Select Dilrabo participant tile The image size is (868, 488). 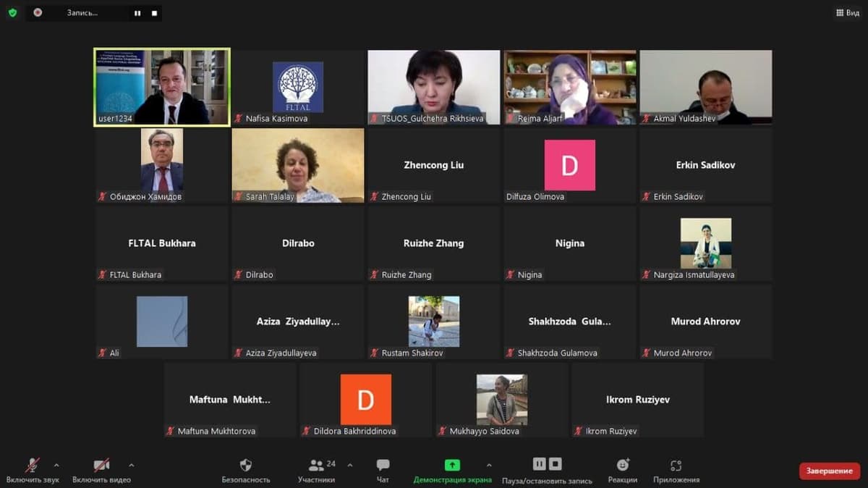298,243
